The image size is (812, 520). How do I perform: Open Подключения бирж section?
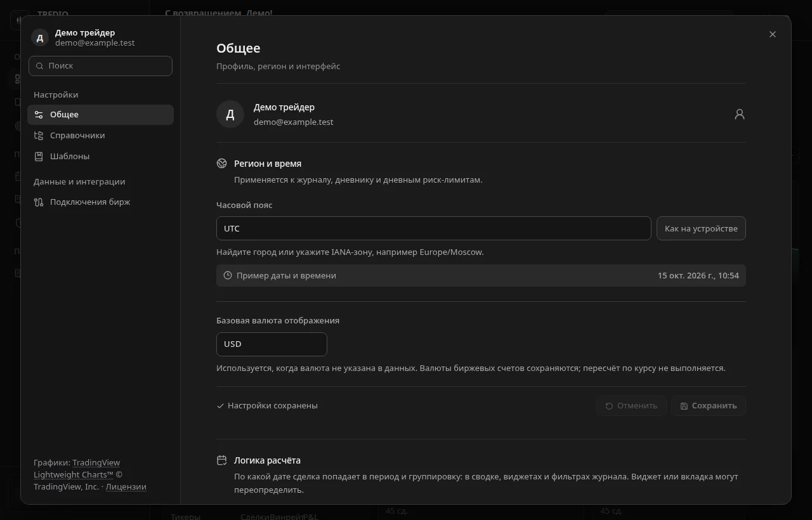[100, 202]
